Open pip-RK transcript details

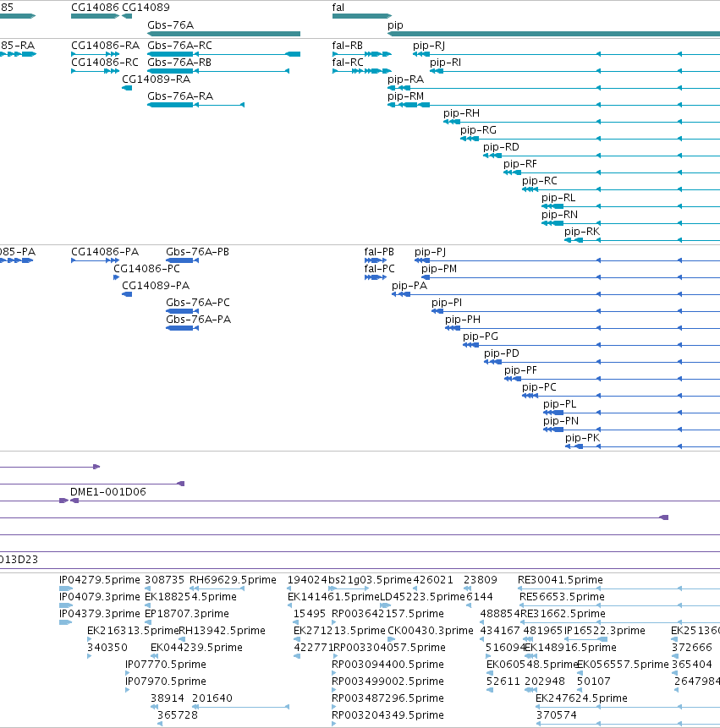(x=582, y=232)
